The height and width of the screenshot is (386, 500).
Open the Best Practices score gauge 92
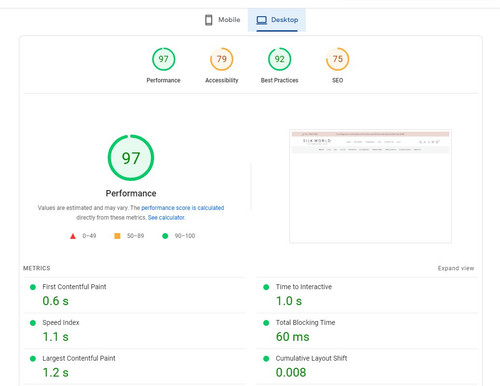click(x=280, y=59)
